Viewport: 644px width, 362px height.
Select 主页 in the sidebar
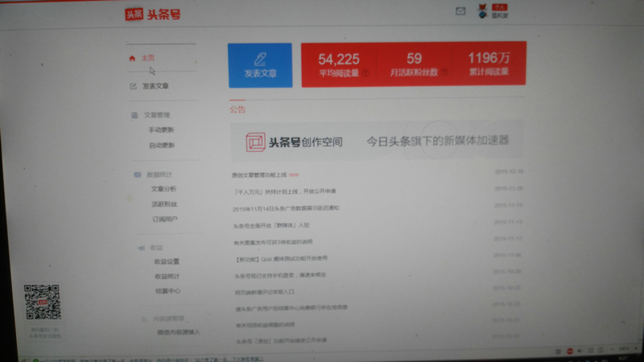pyautogui.click(x=148, y=58)
